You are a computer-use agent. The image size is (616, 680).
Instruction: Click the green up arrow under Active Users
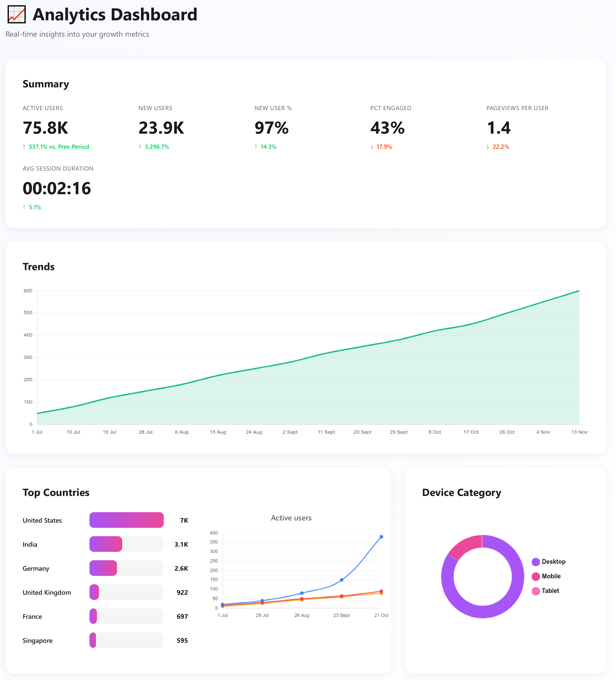[24, 147]
